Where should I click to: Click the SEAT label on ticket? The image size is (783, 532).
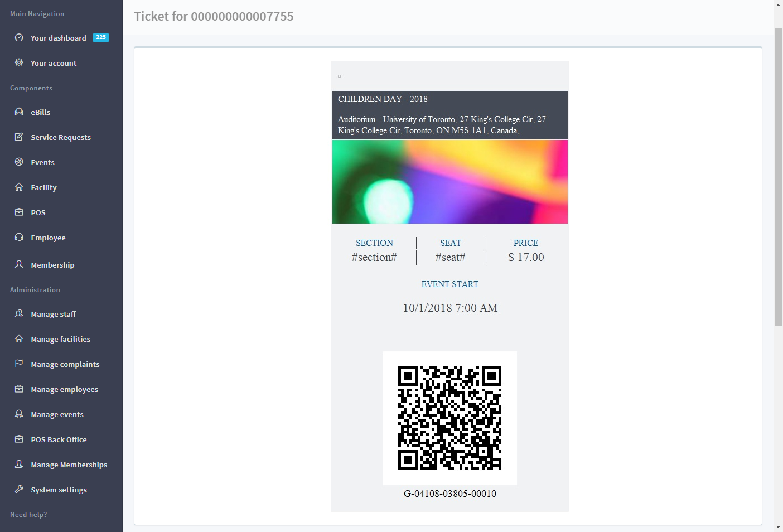point(451,243)
